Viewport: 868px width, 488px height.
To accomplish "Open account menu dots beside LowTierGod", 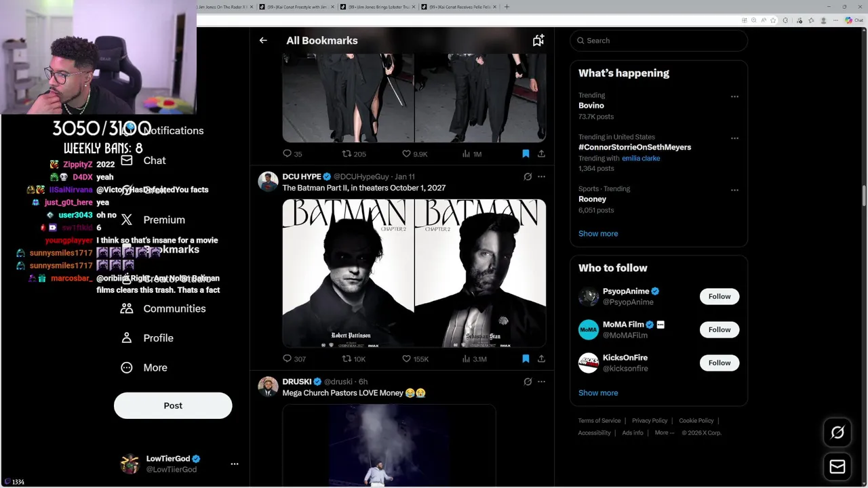I will [235, 464].
